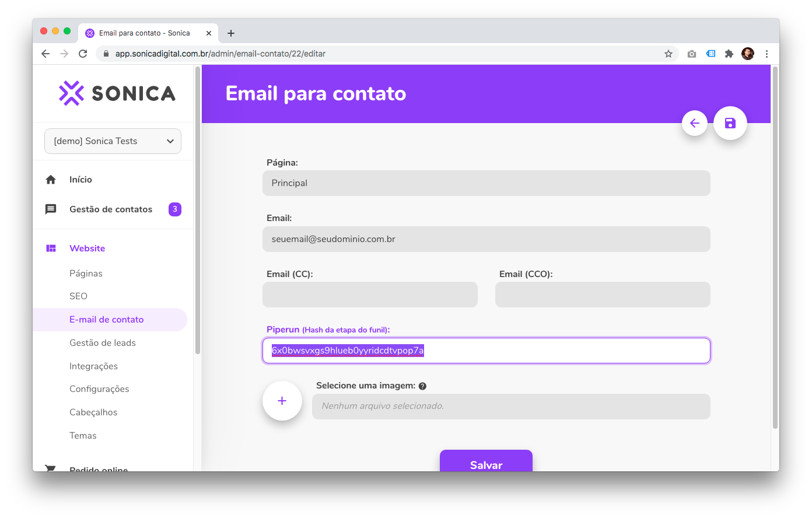This screenshot has width=812, height=518.
Task: Select Website in the sidebar
Action: click(x=87, y=249)
